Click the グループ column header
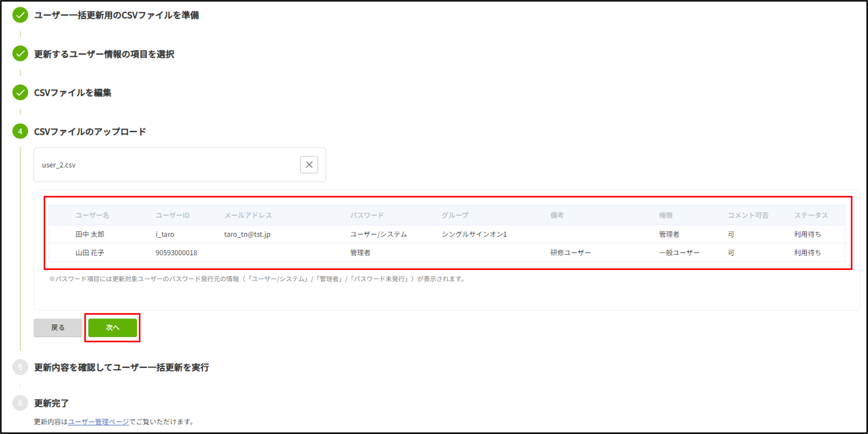The image size is (868, 434). click(x=455, y=215)
